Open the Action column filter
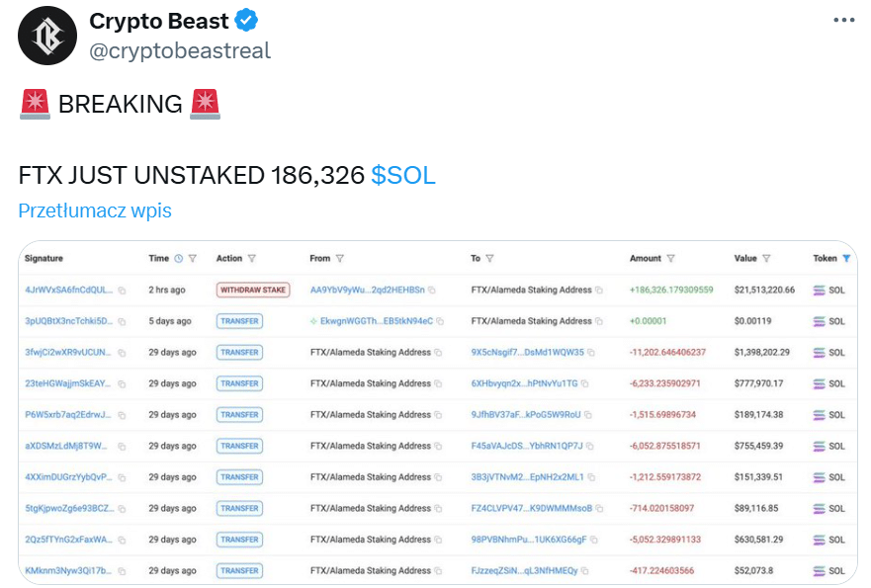 coord(252,258)
